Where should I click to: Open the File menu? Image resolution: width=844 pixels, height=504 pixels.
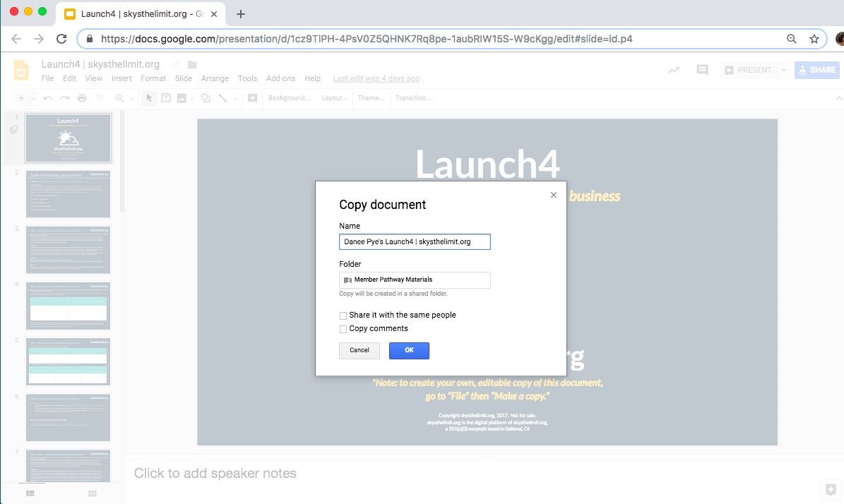coord(47,78)
